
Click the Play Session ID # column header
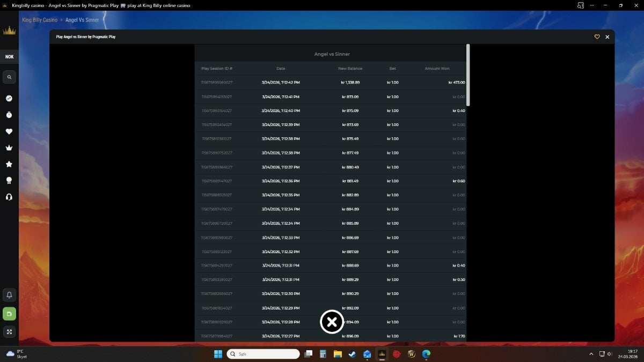tap(217, 69)
